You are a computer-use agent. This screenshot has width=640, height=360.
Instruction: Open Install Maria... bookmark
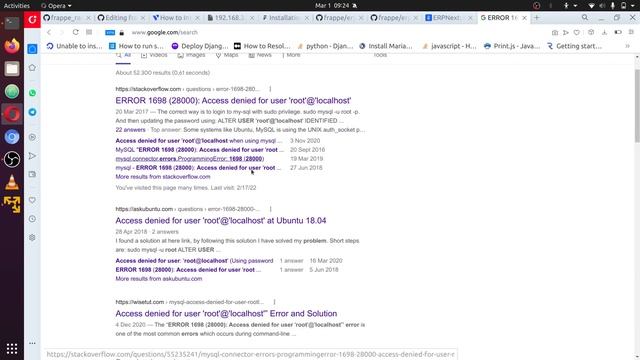tap(385, 46)
